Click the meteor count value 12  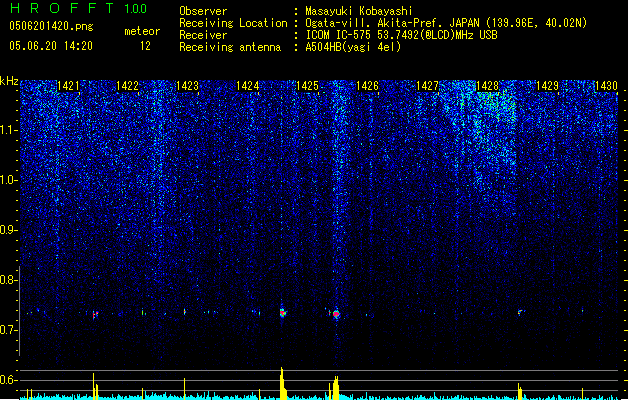coord(145,46)
